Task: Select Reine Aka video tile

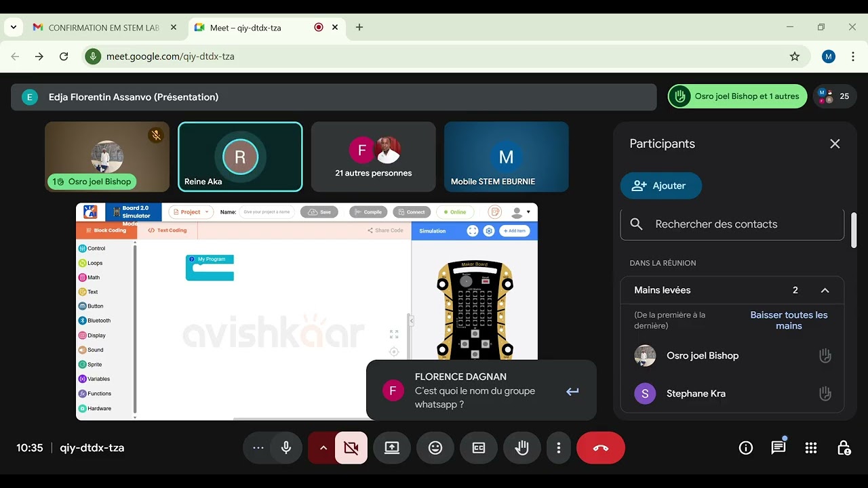Action: pos(240,157)
